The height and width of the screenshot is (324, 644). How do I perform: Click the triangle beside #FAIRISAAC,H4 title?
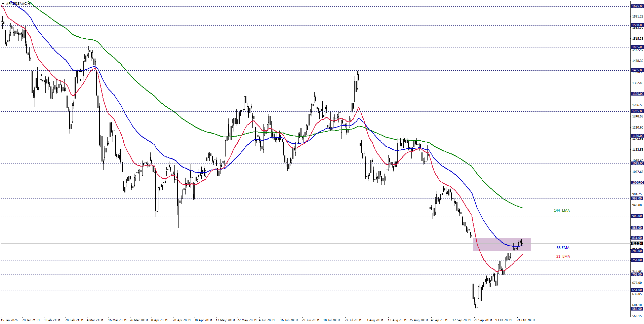coord(3,3)
